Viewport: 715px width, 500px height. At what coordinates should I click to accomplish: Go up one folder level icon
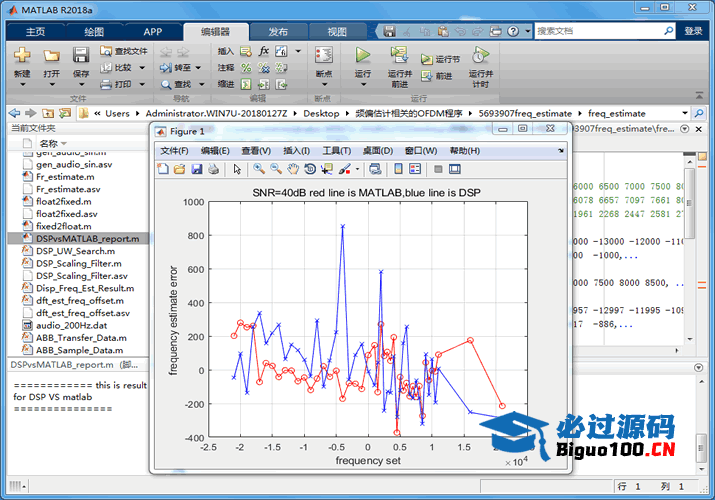(48, 113)
